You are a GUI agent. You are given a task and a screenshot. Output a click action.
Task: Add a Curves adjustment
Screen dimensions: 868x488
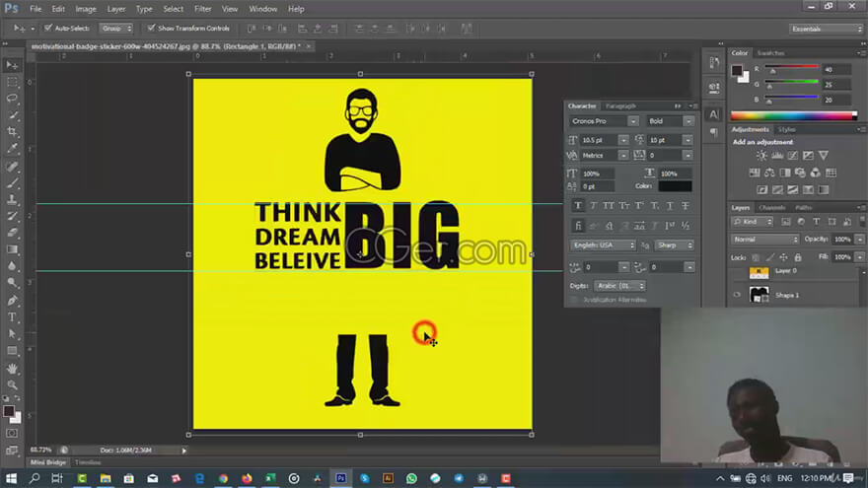click(793, 156)
